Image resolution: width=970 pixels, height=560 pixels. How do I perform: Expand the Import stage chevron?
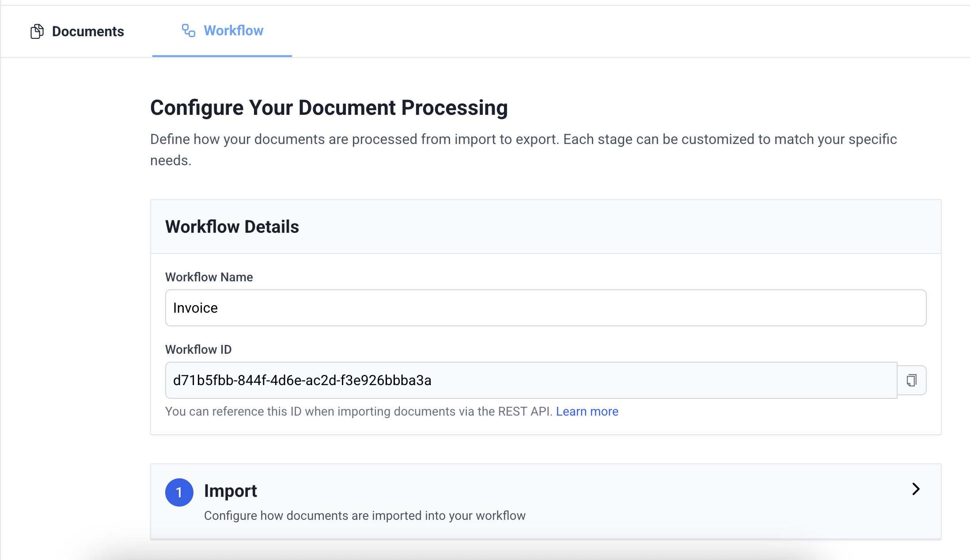(916, 489)
